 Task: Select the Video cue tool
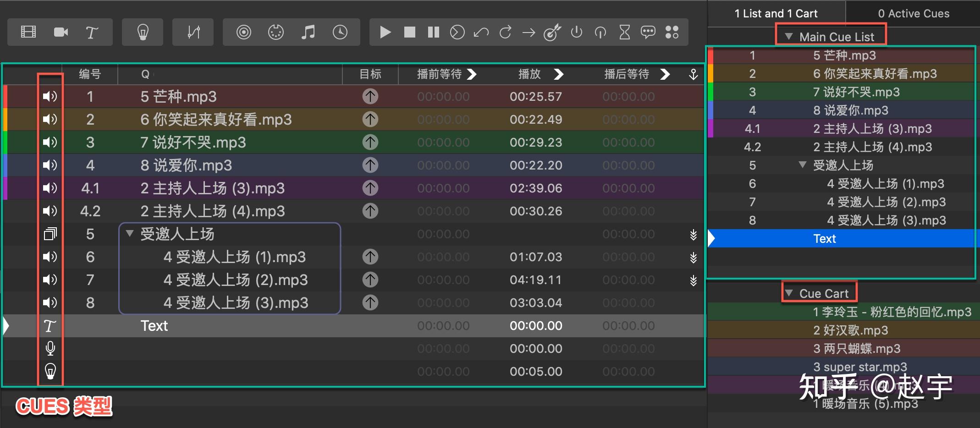point(28,32)
